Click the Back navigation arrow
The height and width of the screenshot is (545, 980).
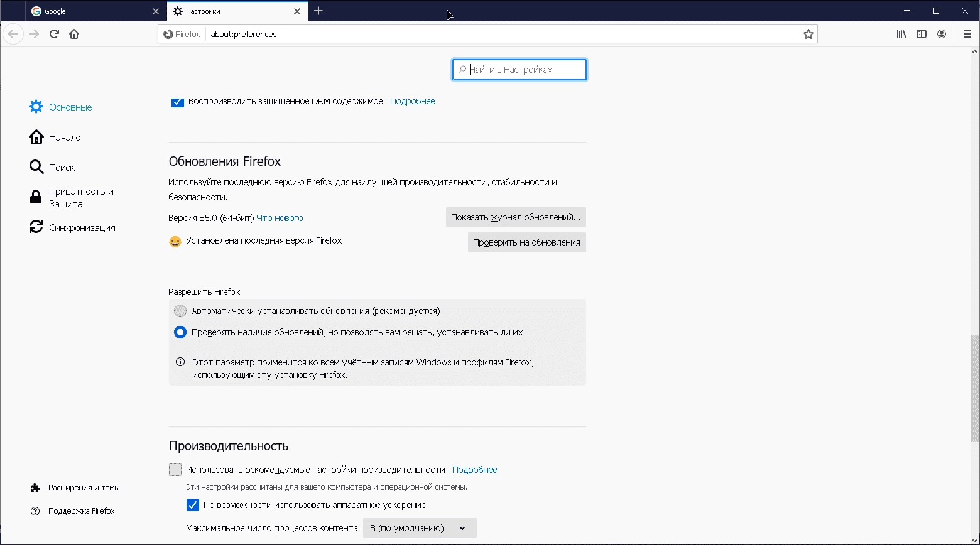tap(13, 34)
